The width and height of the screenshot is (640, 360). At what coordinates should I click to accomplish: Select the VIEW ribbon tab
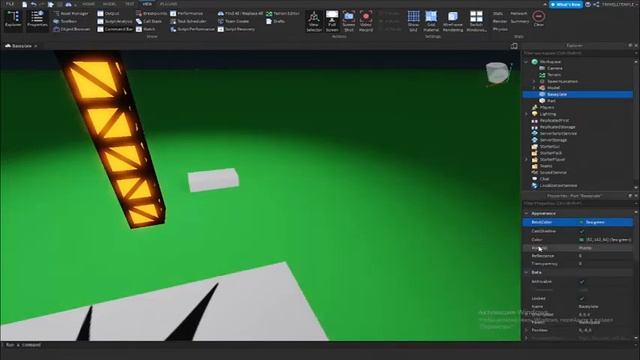[x=147, y=4]
